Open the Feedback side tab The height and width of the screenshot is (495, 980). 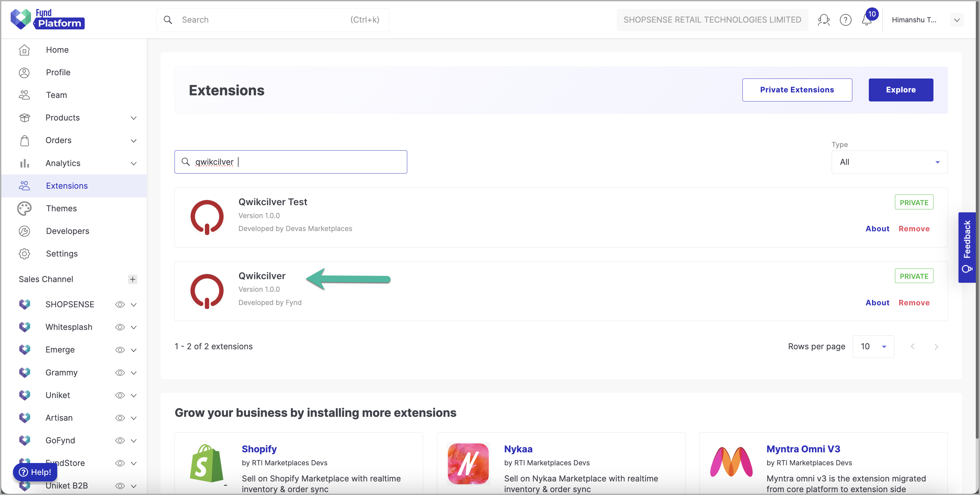pos(967,247)
